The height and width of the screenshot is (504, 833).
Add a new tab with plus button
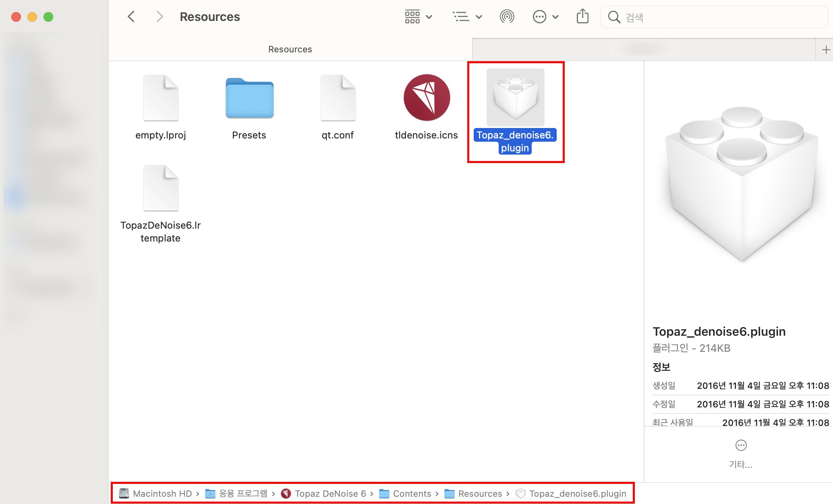click(826, 50)
